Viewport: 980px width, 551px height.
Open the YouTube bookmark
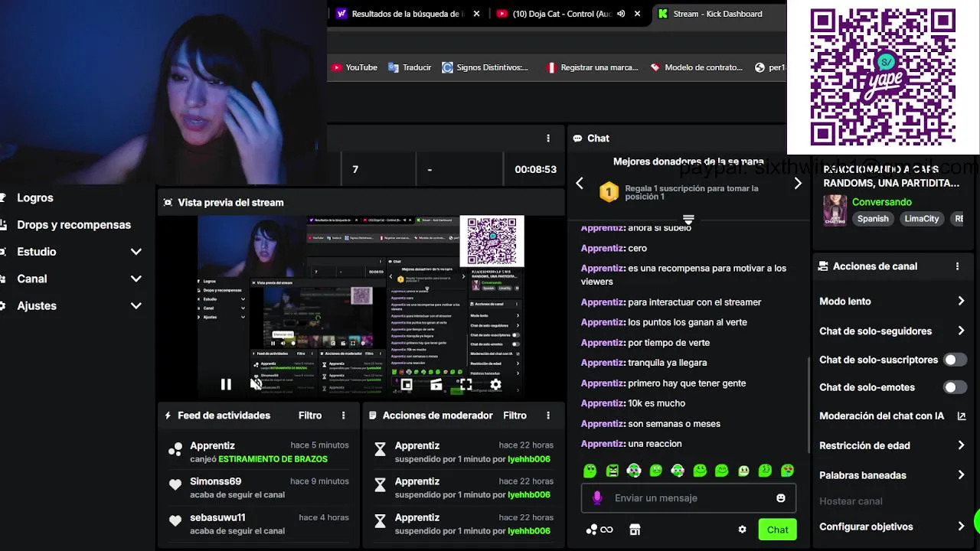click(x=354, y=67)
